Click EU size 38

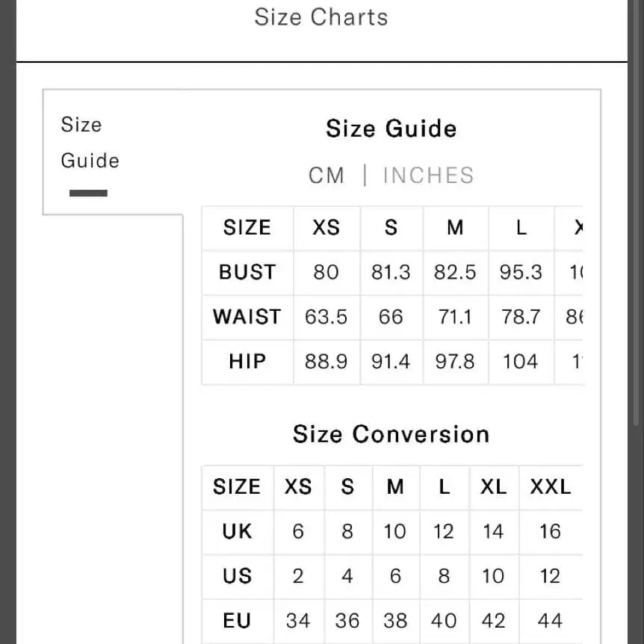tap(395, 620)
